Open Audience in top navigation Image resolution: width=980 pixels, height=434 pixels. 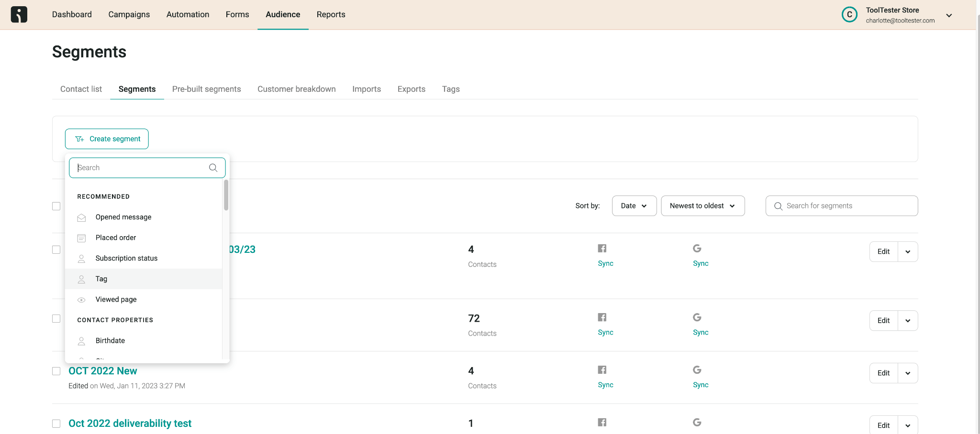[283, 14]
